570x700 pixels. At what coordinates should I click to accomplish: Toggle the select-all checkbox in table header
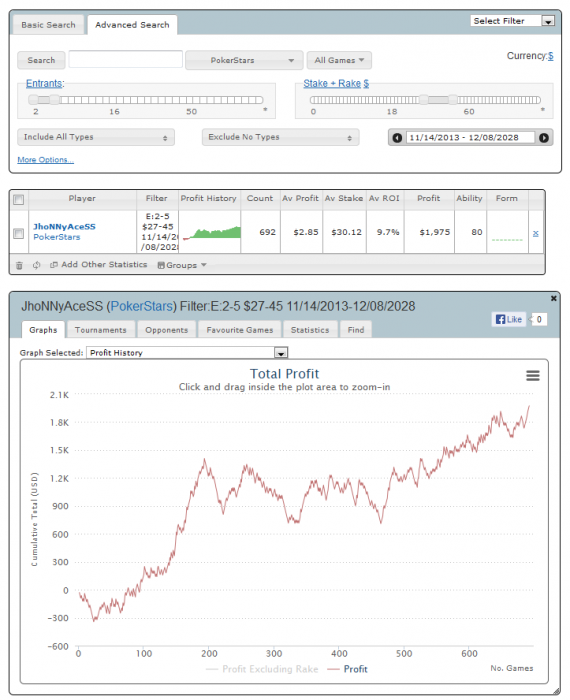[18, 200]
